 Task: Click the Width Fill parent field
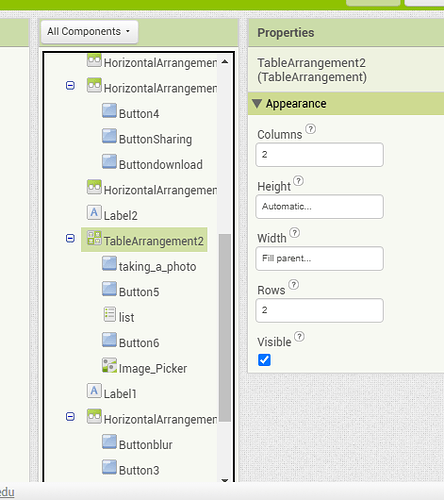point(319,258)
